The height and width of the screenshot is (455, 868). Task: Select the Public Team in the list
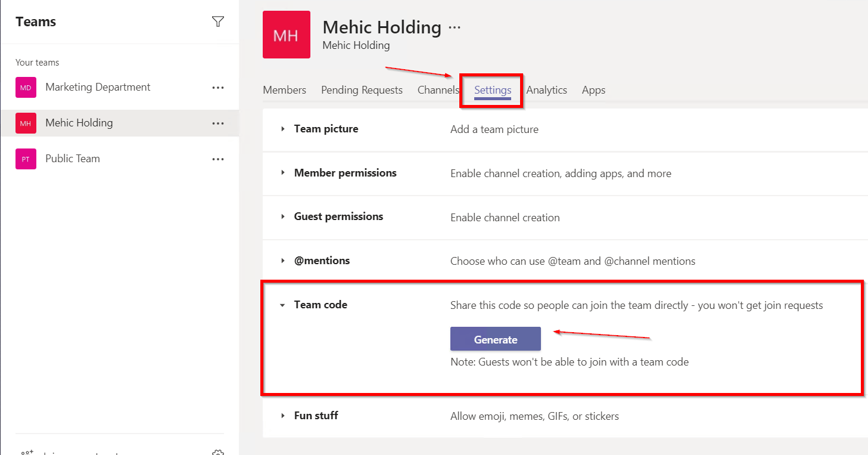(73, 159)
